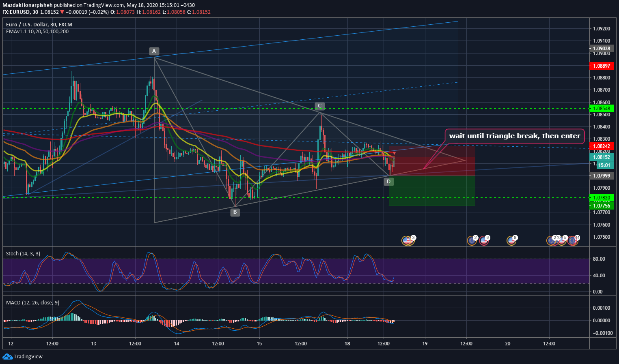Click the 1.09200 price axis tick

602,29
